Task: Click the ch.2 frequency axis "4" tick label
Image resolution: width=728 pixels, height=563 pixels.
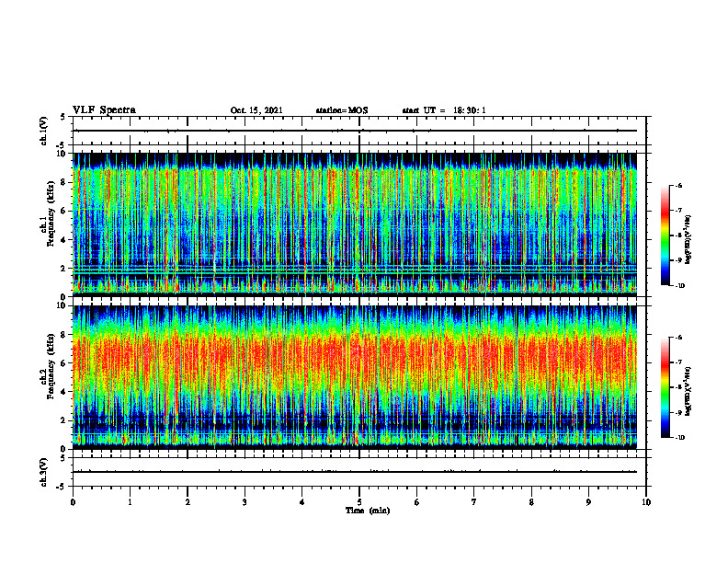Action: (x=64, y=392)
